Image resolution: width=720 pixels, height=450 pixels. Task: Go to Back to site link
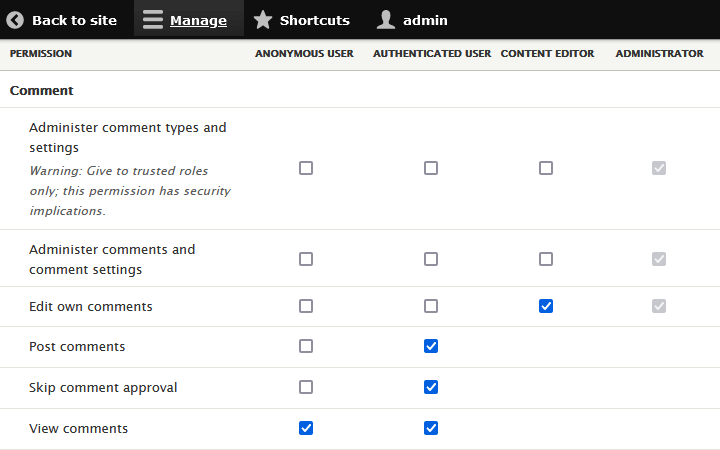[x=74, y=20]
